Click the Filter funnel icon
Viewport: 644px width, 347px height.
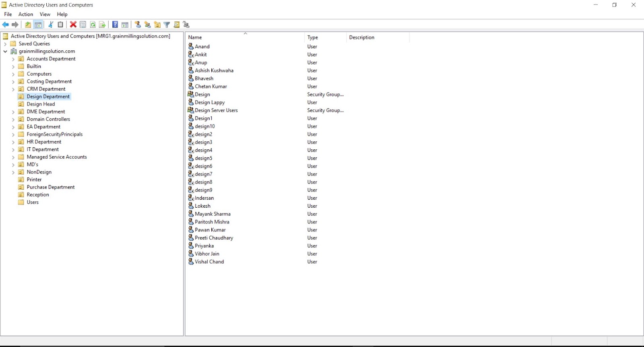click(167, 25)
